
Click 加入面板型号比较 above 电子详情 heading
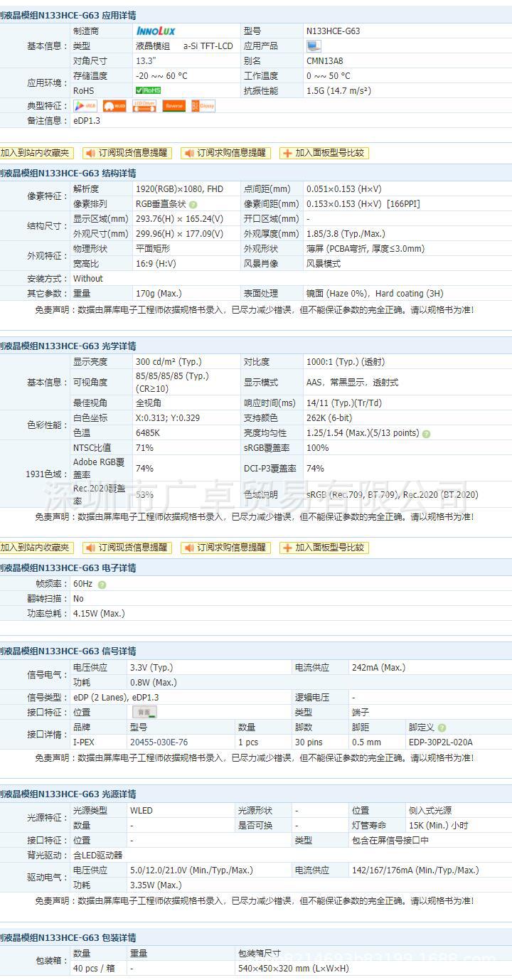pos(324,548)
